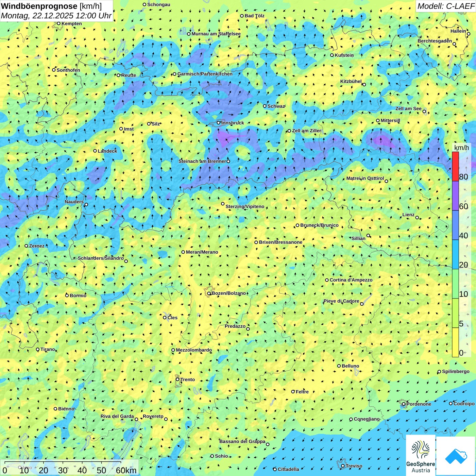The width and height of the screenshot is (476, 476).
Task: Click the Sillian city label
Action: tap(358, 238)
